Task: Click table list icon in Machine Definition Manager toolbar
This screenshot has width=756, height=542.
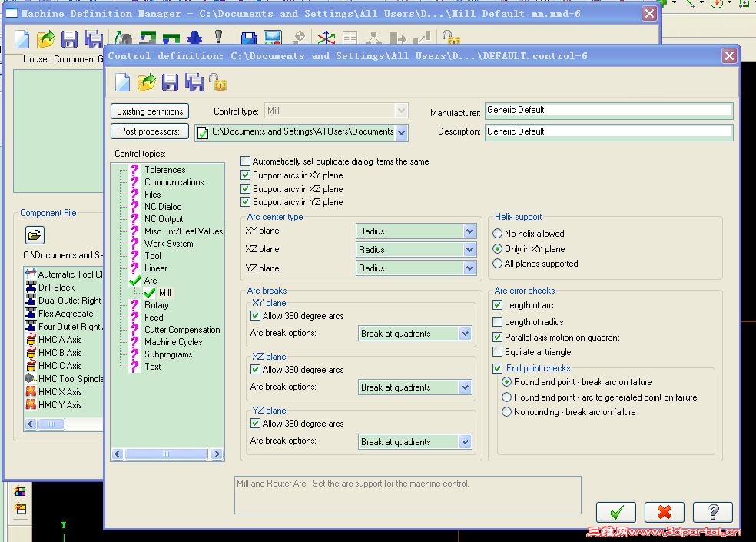Action: point(350,38)
